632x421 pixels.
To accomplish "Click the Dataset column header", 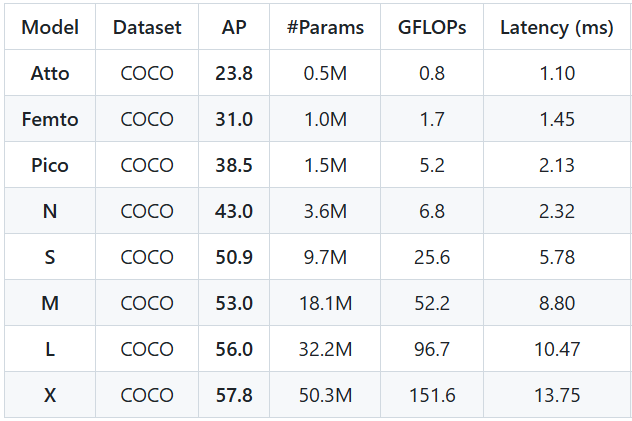I will pos(147,27).
